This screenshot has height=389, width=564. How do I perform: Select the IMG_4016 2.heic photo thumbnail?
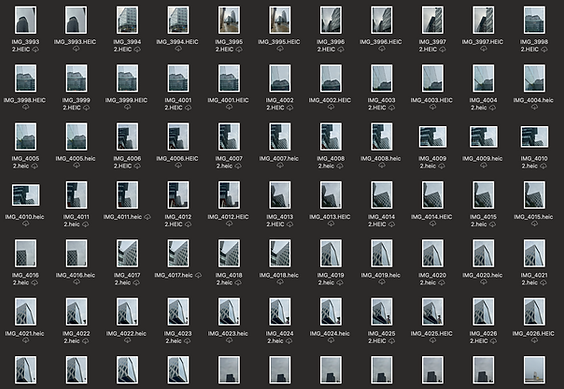click(26, 253)
